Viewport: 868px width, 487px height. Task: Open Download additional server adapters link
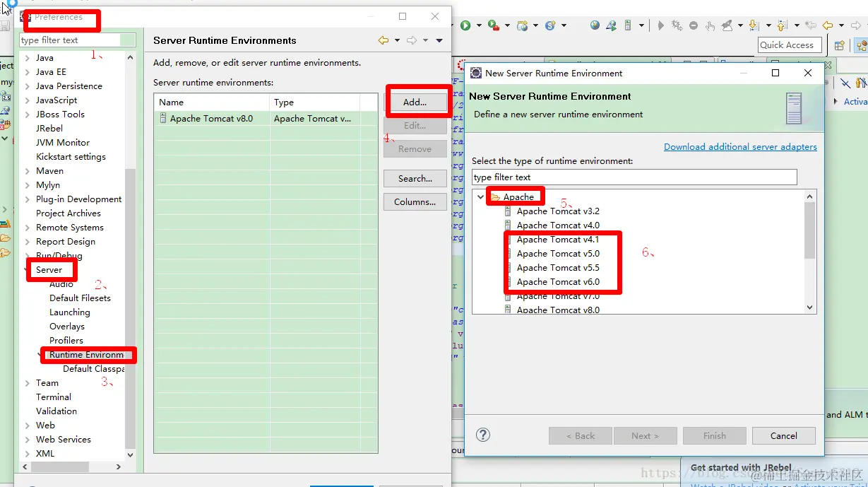pyautogui.click(x=740, y=147)
